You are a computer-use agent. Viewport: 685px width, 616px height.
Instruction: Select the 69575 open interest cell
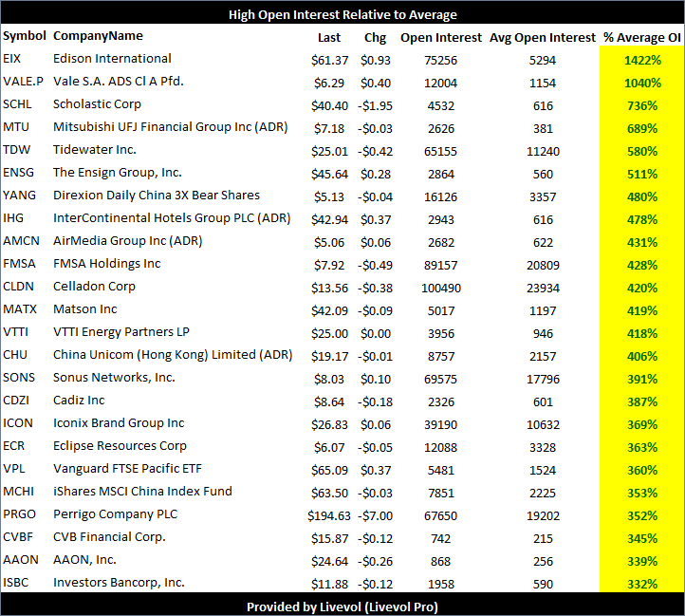[x=440, y=379]
